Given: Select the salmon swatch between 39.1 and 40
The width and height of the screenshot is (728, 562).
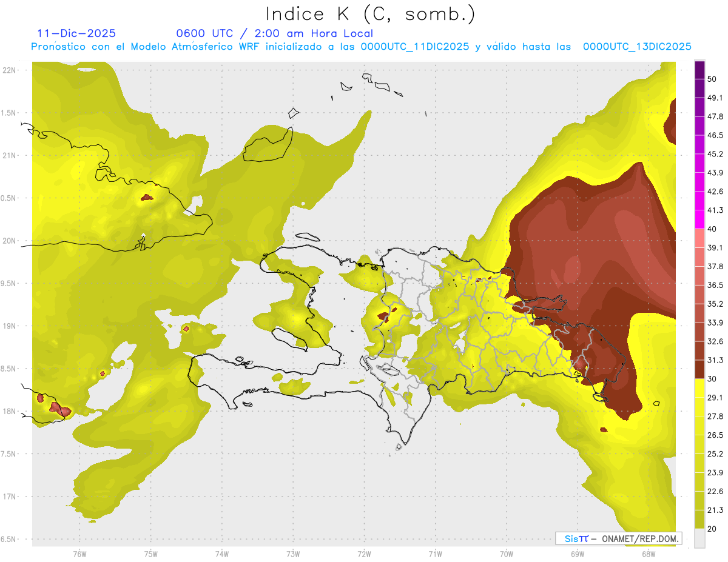Looking at the screenshot, I should click(699, 238).
